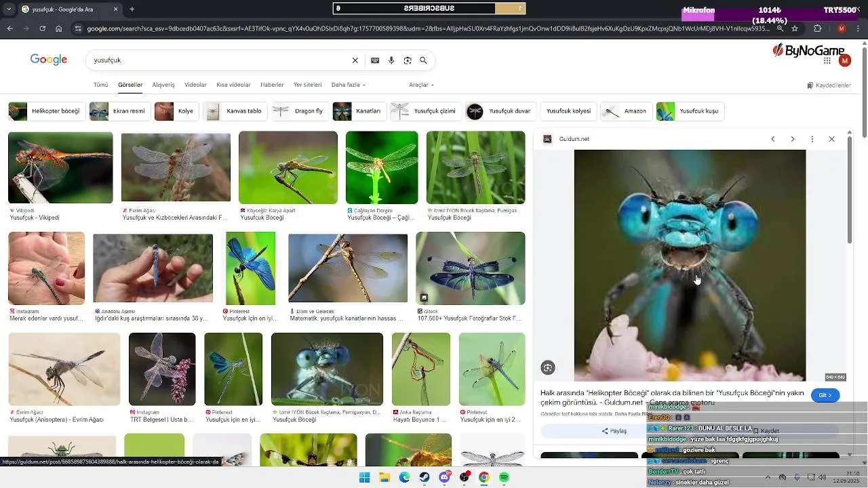This screenshot has height=488, width=868.
Task: Click the magnifier search button
Action: point(423,60)
